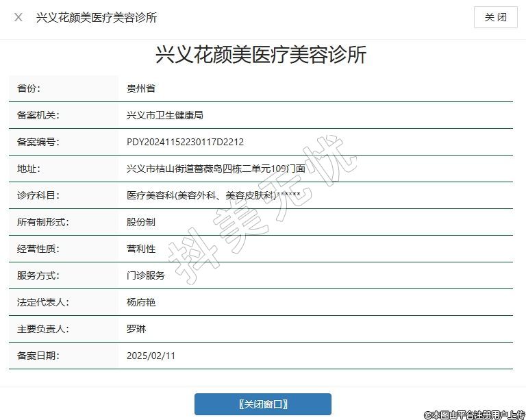Click the 备案编号 row label

click(x=38, y=142)
